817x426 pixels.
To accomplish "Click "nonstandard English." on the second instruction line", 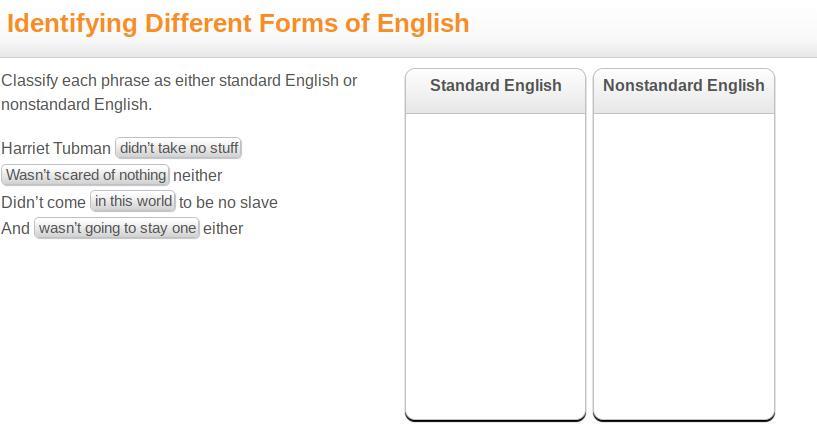I will [76, 105].
